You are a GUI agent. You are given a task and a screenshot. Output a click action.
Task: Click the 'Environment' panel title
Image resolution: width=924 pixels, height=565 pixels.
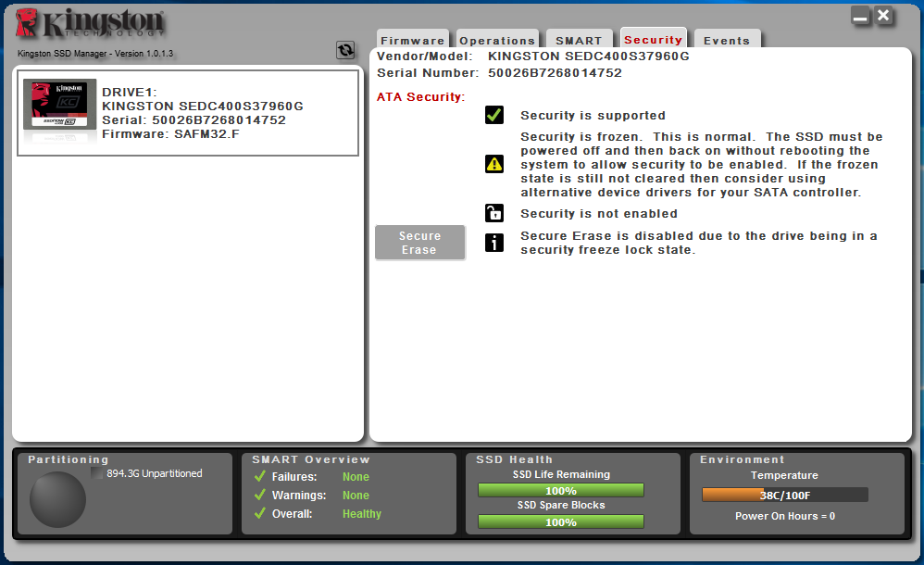coord(743,459)
